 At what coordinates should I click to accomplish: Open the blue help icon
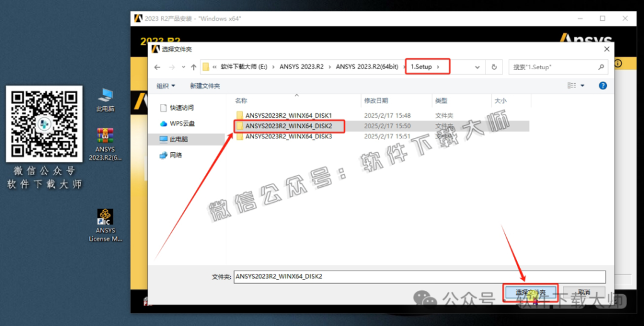coord(602,86)
